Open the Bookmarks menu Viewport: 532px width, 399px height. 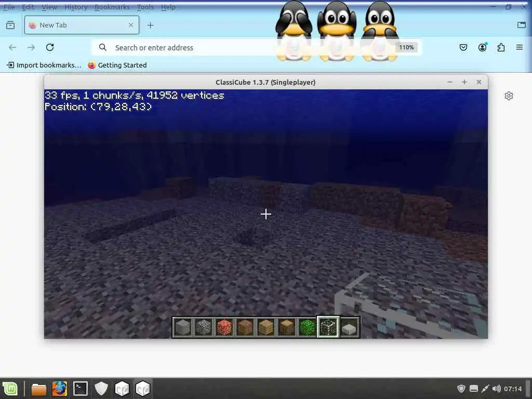[112, 7]
